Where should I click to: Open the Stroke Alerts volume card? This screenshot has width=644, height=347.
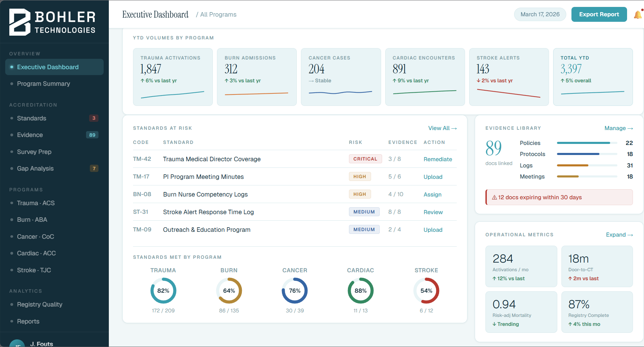(x=509, y=77)
